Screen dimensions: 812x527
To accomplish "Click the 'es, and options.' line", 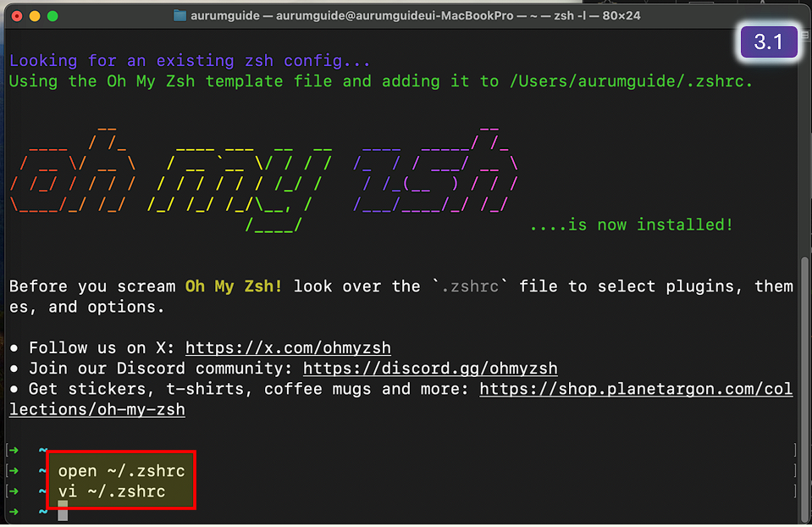I will [86, 307].
